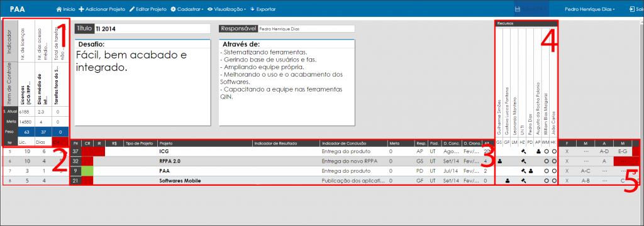The image size is (644, 226).
Task: Click the person icon under GS for RPPA 2.0
Action: coord(499,161)
